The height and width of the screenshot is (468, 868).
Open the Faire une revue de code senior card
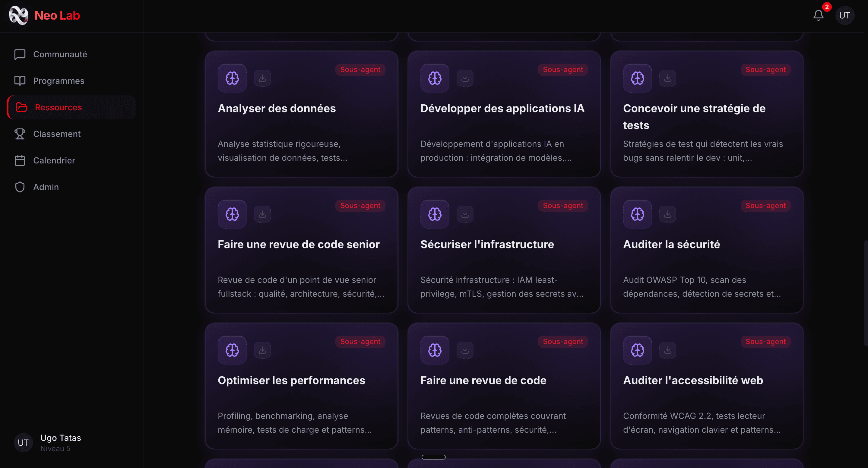click(x=299, y=244)
